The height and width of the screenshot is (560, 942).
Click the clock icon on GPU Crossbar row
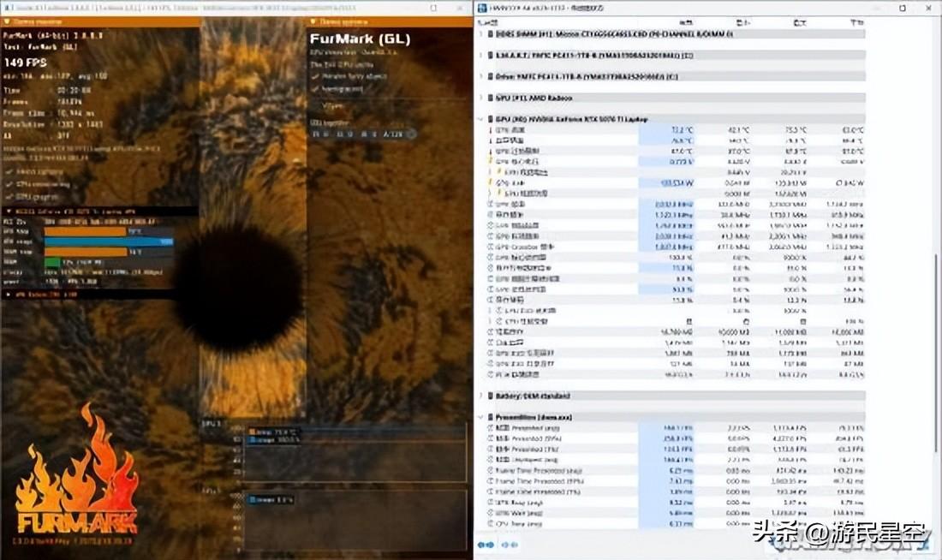[491, 247]
